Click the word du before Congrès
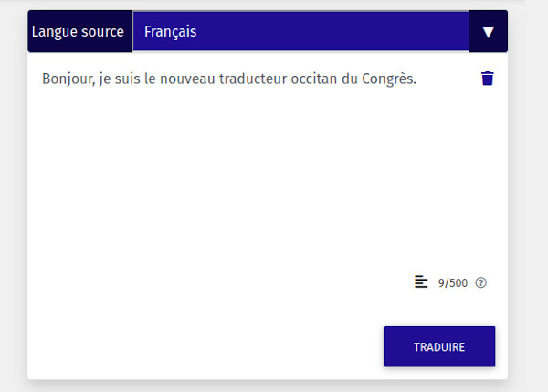Screen dimensions: 548x392 pos(350,79)
